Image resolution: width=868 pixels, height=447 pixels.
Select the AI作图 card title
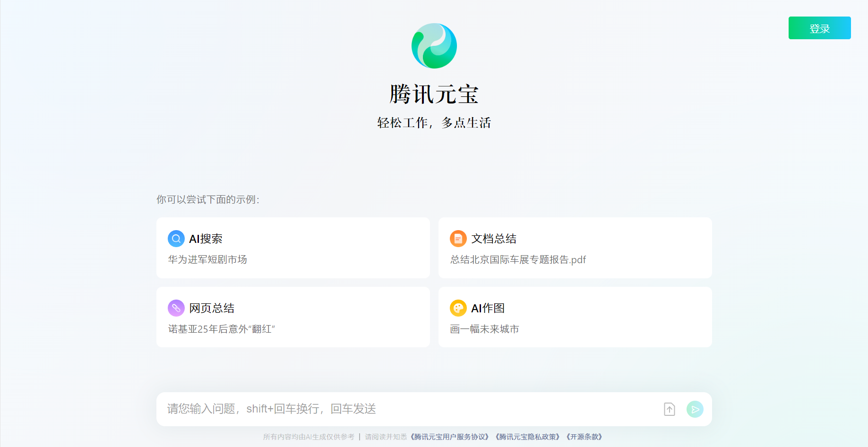point(488,309)
